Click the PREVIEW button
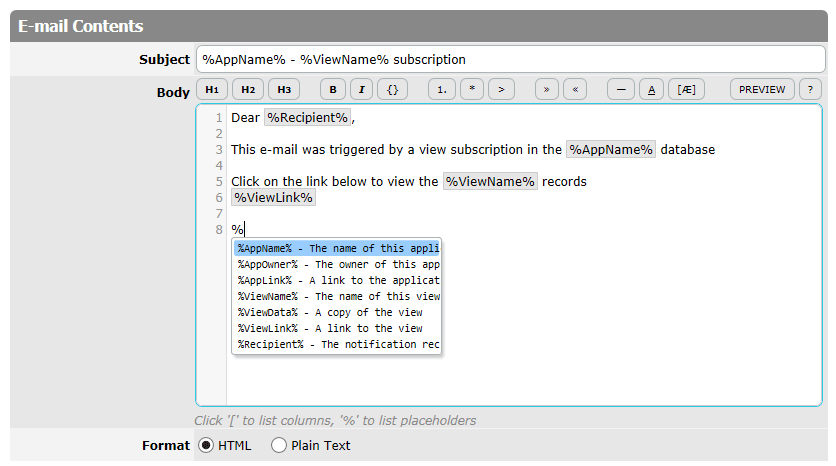 (762, 90)
